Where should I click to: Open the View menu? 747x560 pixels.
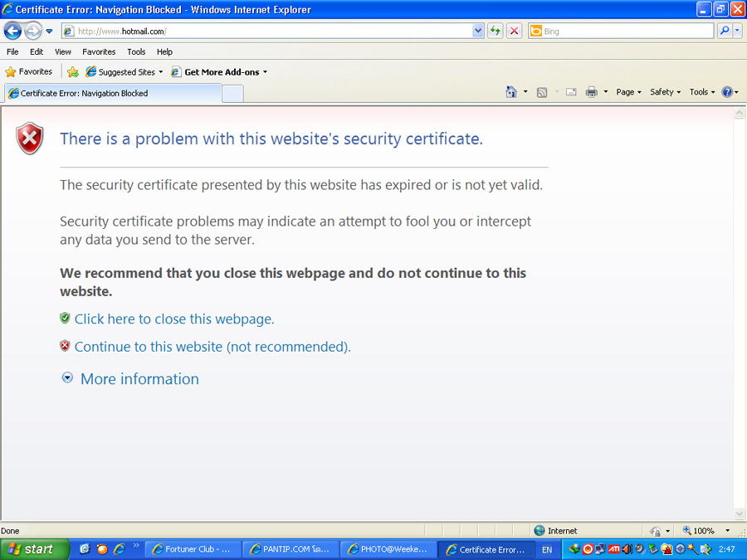point(62,52)
